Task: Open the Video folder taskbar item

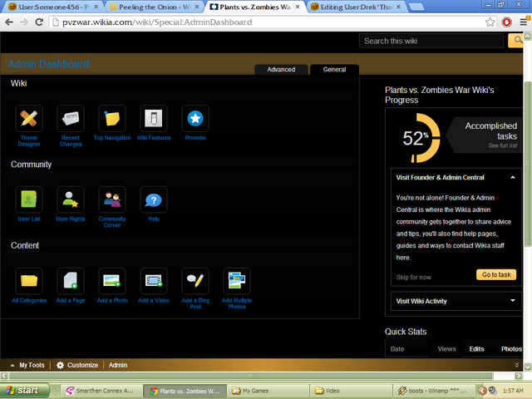Action: (x=351, y=391)
